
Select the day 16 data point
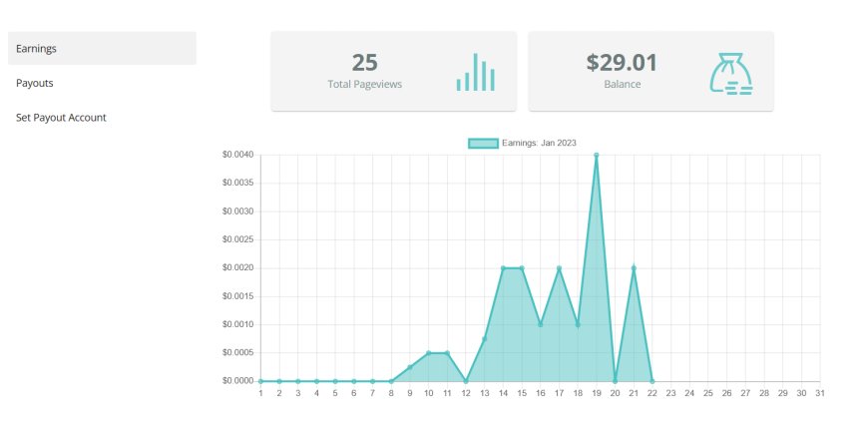click(540, 324)
